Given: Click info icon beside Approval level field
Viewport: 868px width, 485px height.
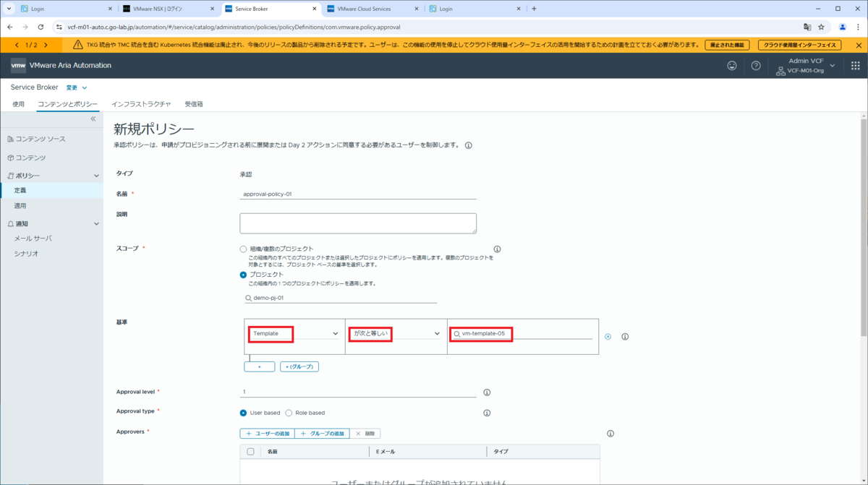Looking at the screenshot, I should [487, 392].
